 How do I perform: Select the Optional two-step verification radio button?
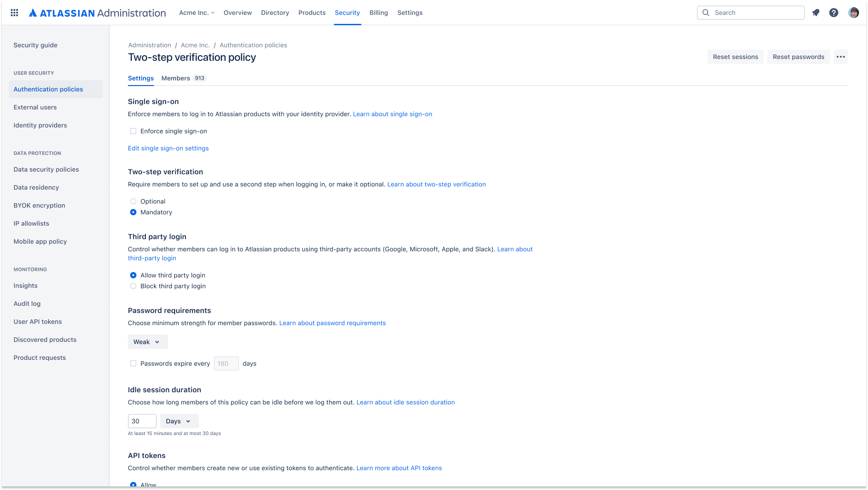(133, 201)
